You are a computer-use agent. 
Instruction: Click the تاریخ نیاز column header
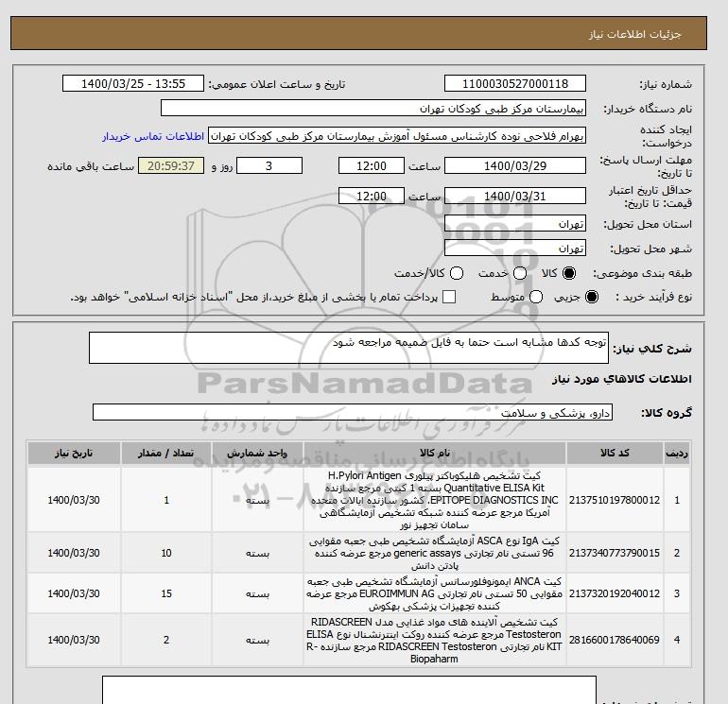point(74,453)
